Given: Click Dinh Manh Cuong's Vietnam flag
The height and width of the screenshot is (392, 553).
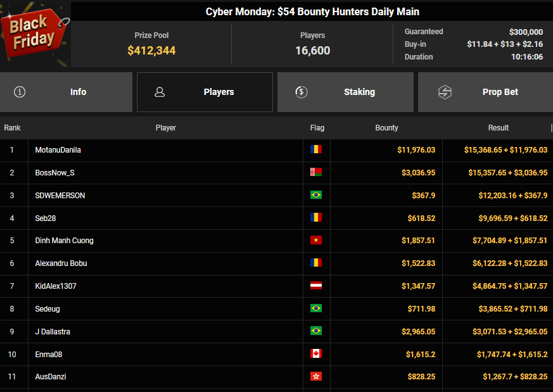Looking at the screenshot, I should coord(315,241).
